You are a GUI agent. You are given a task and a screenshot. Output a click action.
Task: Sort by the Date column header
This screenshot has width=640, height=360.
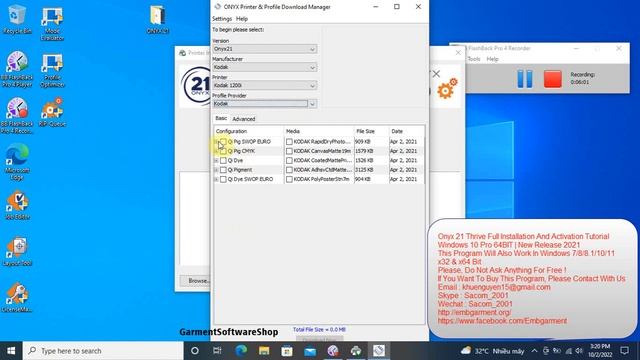pyautogui.click(x=407, y=131)
